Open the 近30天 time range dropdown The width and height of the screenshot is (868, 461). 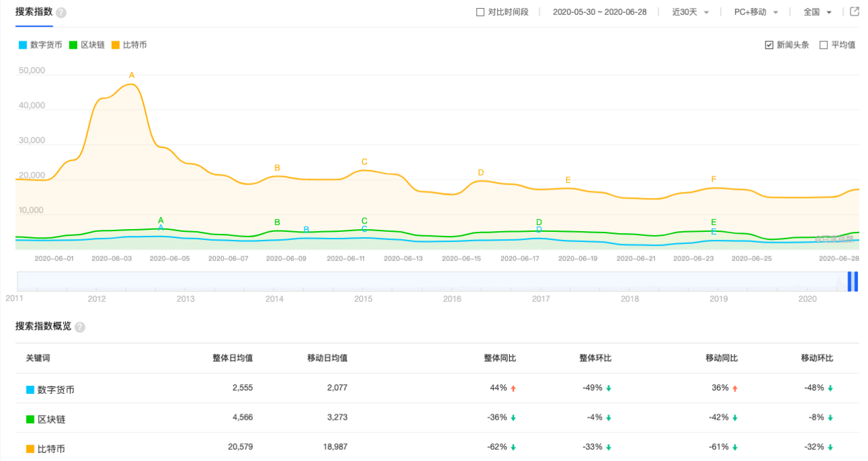(x=690, y=12)
